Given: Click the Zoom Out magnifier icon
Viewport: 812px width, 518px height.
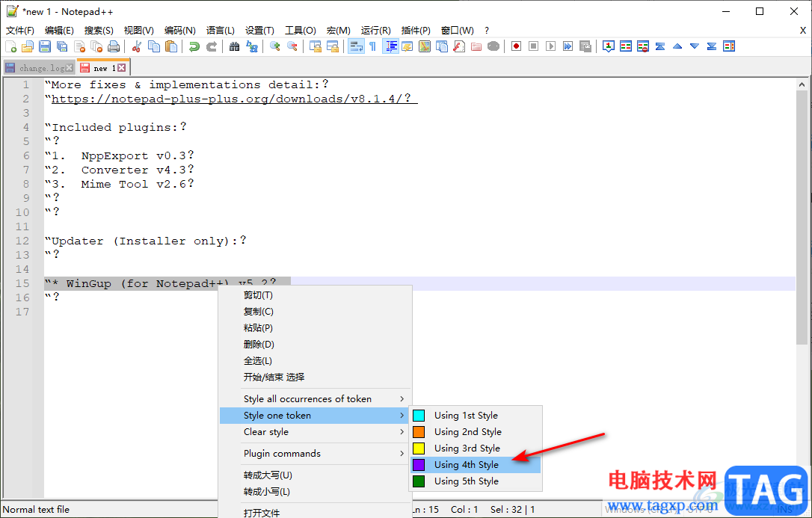Looking at the screenshot, I should point(292,46).
